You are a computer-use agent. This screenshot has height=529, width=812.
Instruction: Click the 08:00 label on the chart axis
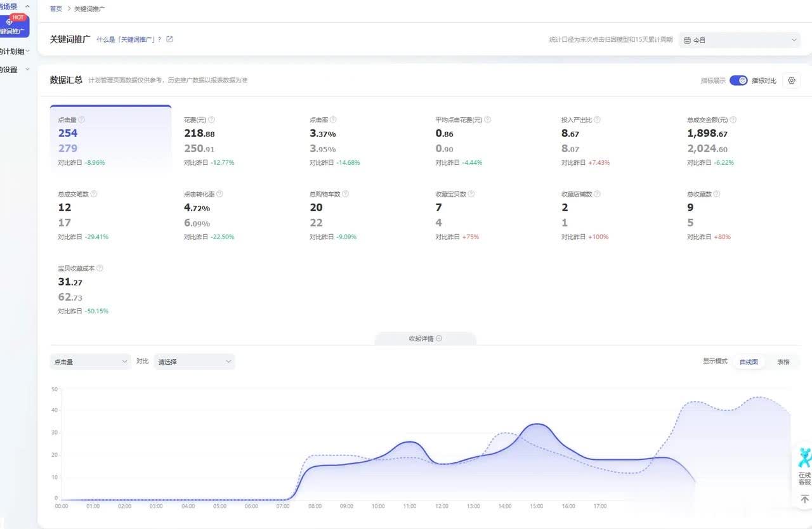point(315,506)
